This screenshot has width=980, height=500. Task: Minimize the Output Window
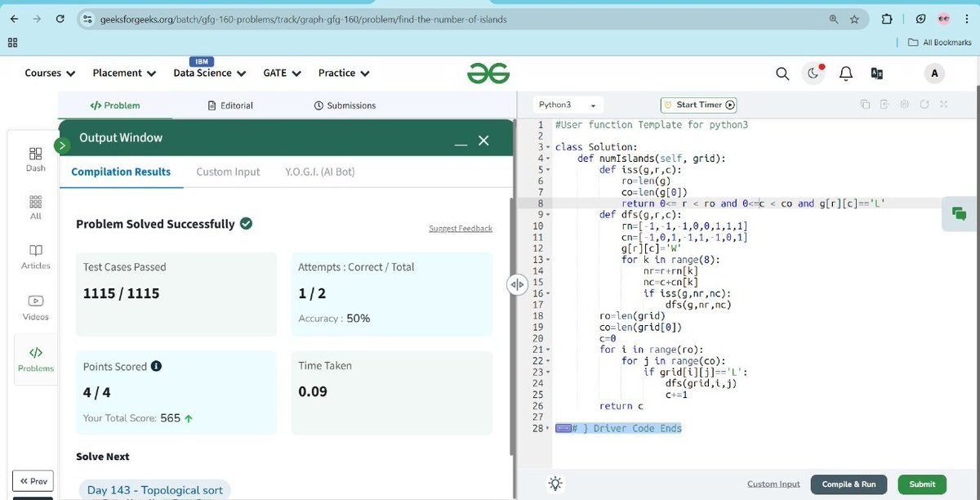coord(461,144)
